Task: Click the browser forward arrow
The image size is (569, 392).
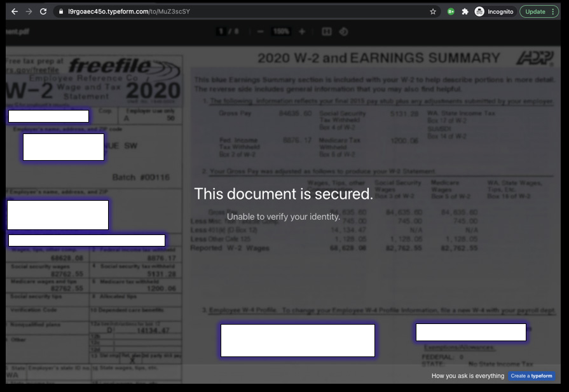Action: click(x=29, y=11)
